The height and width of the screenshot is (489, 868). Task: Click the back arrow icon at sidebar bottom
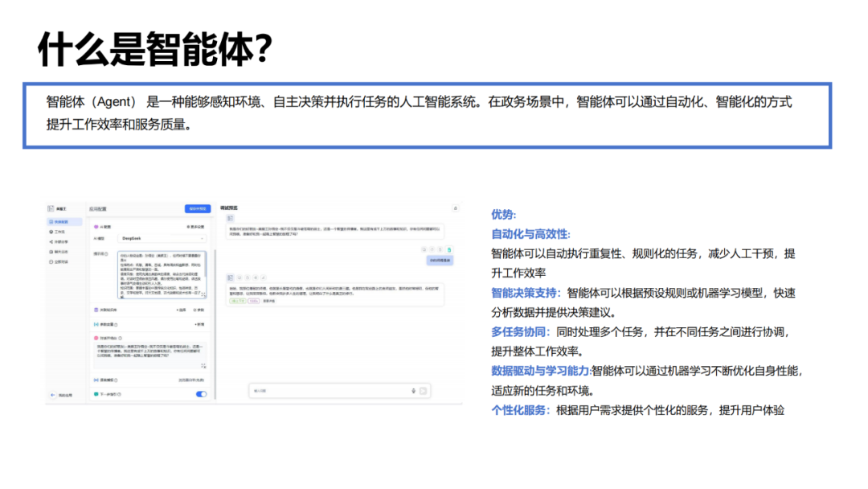coord(52,395)
